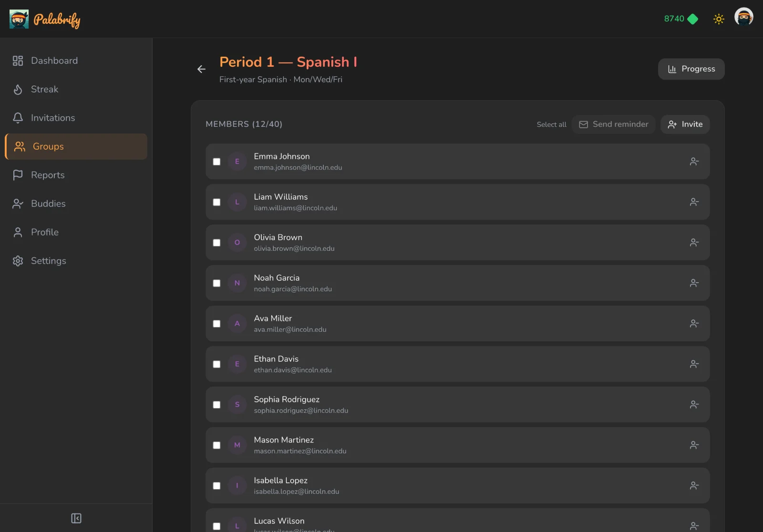Remove Mason Martinez via member icon

(x=694, y=445)
